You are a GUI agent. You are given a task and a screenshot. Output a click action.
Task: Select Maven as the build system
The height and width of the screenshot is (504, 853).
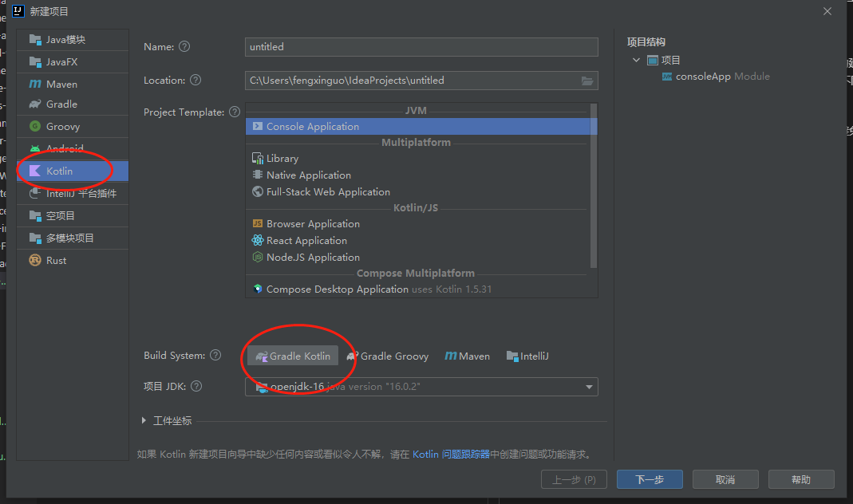[x=468, y=356]
